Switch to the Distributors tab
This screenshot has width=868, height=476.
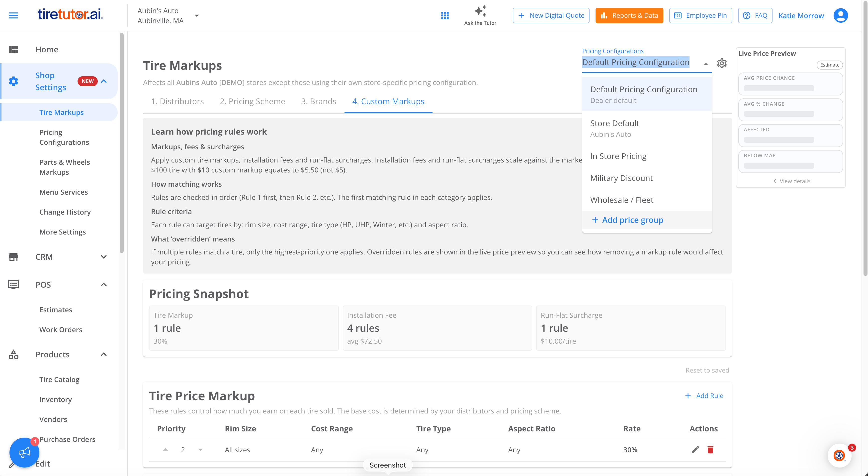(x=177, y=101)
